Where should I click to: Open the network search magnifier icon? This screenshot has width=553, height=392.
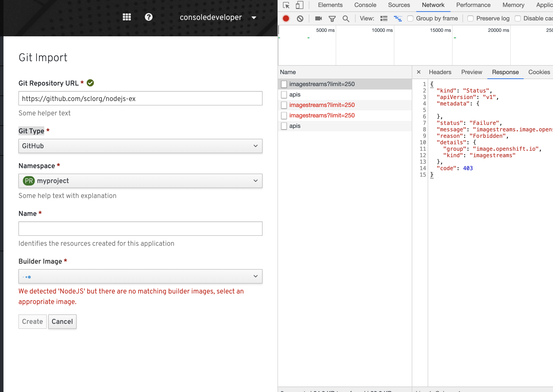click(346, 18)
